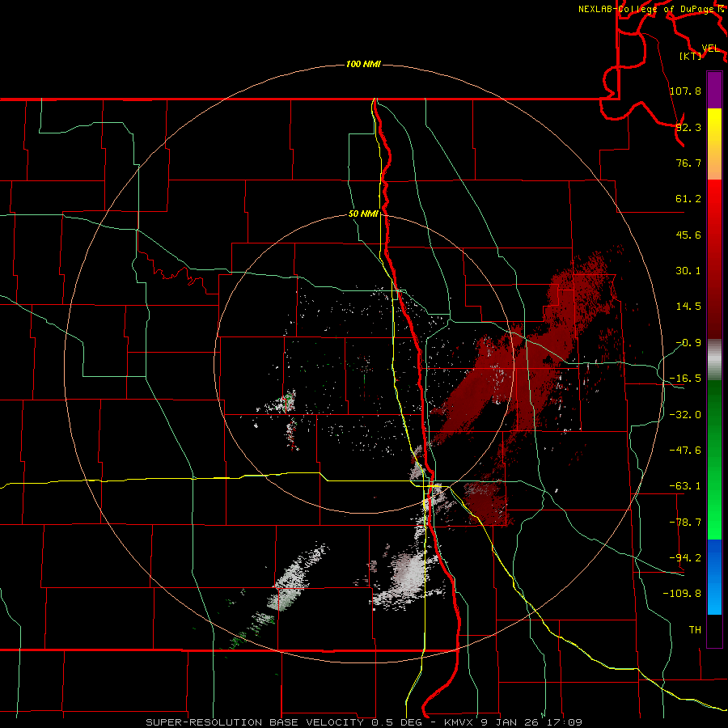Screen dimensions: 728x728
Task: Click the SUPER-RESOLUTION BASE VELOCITY caption
Action: [x=255, y=722]
